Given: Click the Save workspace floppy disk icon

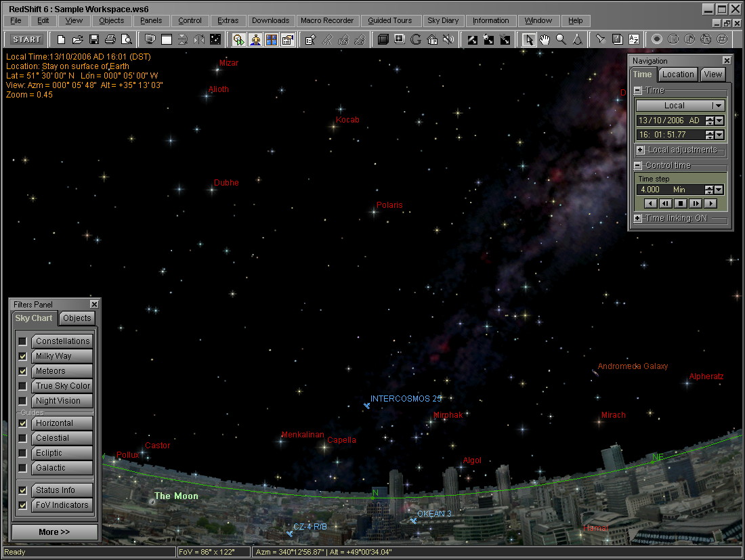Looking at the screenshot, I should pyautogui.click(x=94, y=40).
